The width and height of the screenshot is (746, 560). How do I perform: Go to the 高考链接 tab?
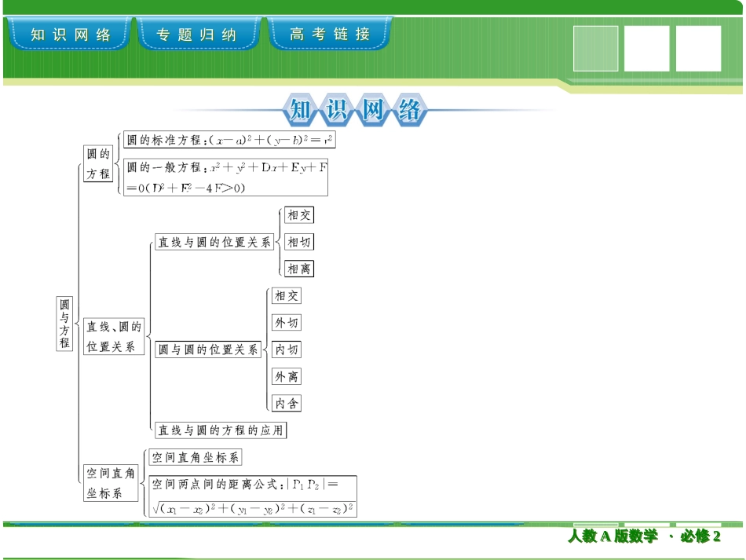pyautogui.click(x=329, y=34)
